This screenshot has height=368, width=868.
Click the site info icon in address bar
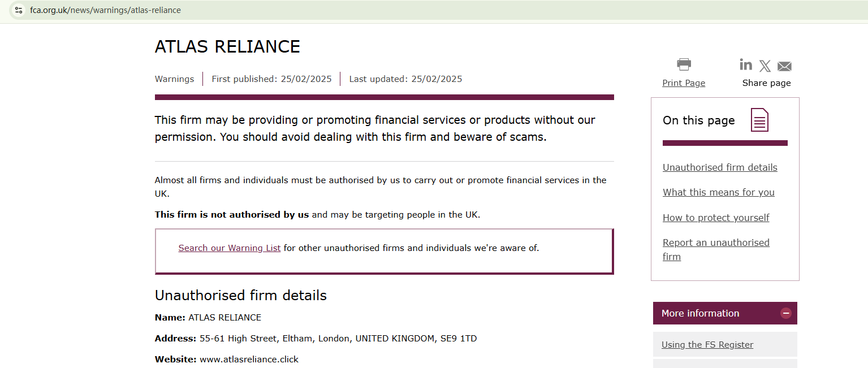19,10
